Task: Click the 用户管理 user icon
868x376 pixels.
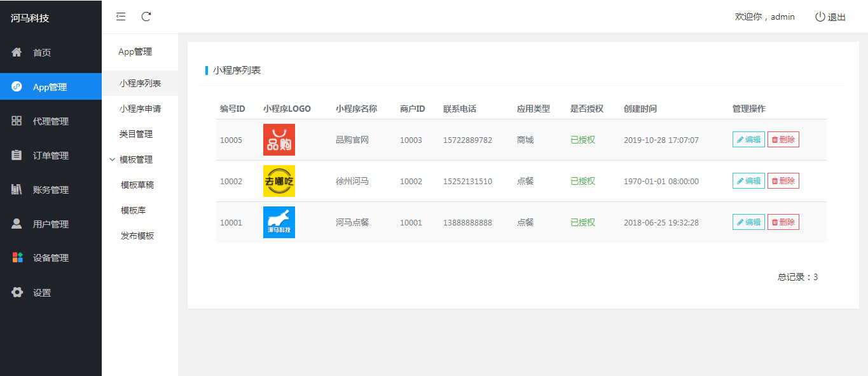Action: pyautogui.click(x=17, y=224)
